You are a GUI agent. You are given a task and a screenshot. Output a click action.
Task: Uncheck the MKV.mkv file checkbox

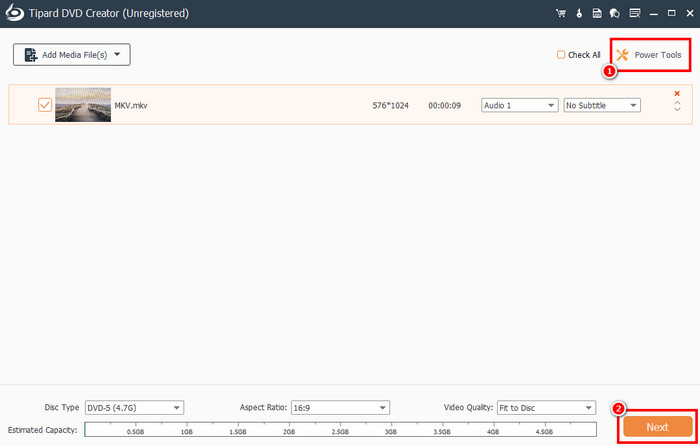tap(45, 105)
